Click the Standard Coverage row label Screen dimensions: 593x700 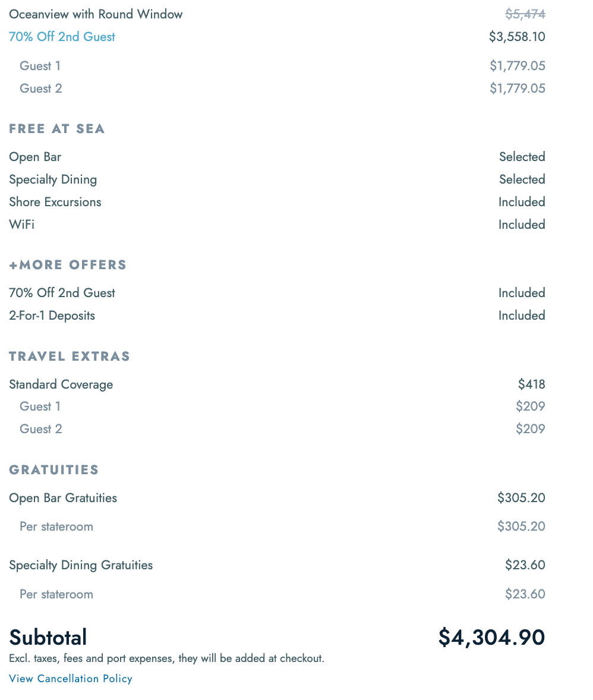pos(61,384)
